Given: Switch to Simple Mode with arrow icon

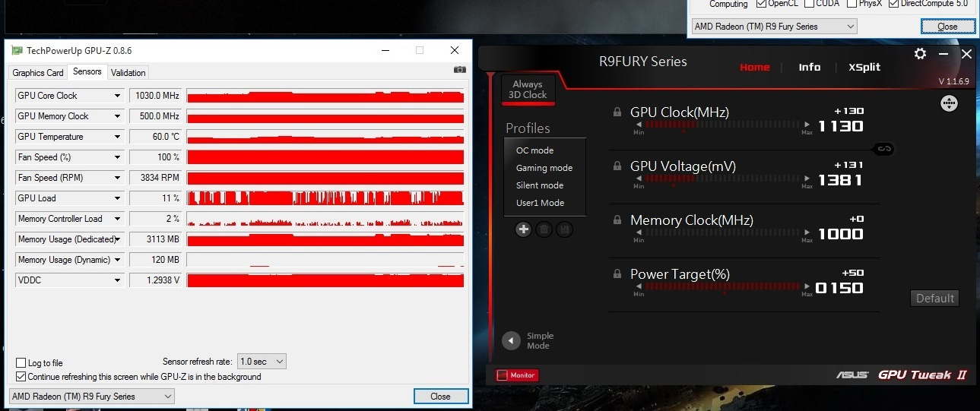Looking at the screenshot, I should 512,341.
